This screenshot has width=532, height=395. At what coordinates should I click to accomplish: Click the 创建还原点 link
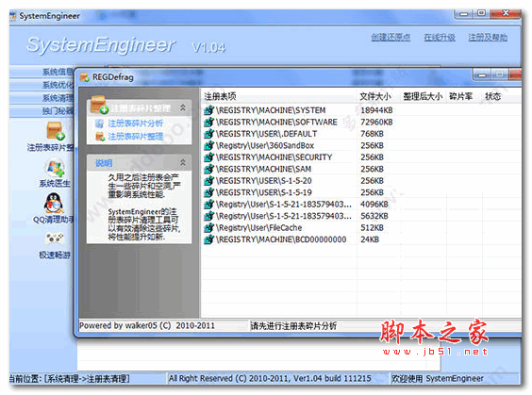[x=391, y=38]
